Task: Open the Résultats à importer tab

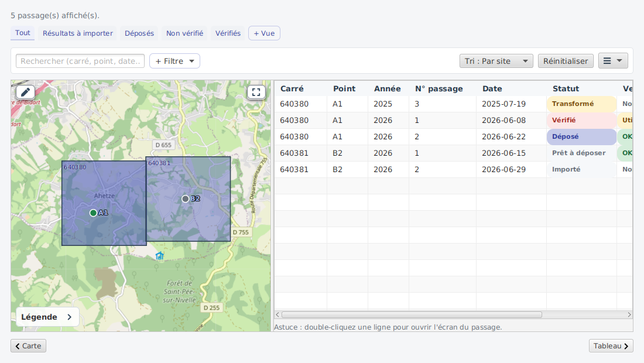Action: coord(78,33)
